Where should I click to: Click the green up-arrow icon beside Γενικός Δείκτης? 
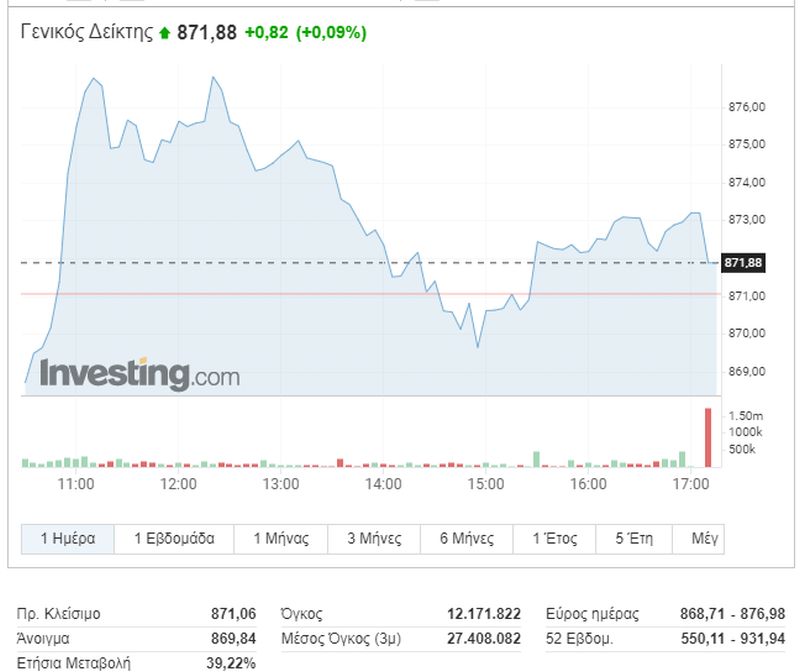pos(165,33)
